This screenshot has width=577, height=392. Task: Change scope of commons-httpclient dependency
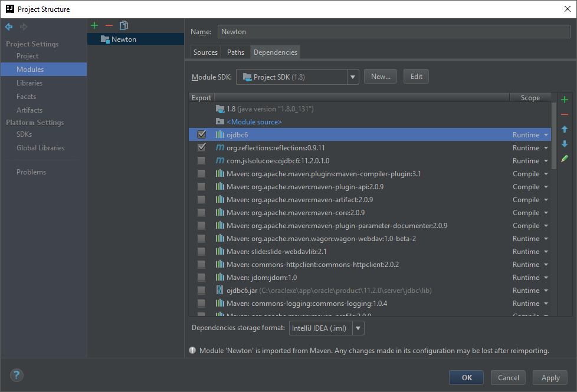click(x=530, y=265)
